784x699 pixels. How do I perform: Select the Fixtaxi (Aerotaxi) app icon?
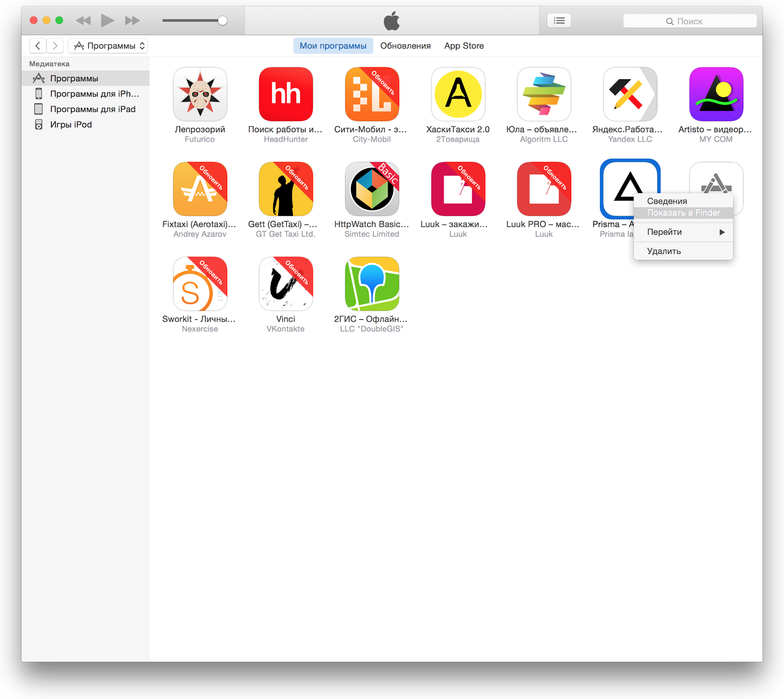200,189
